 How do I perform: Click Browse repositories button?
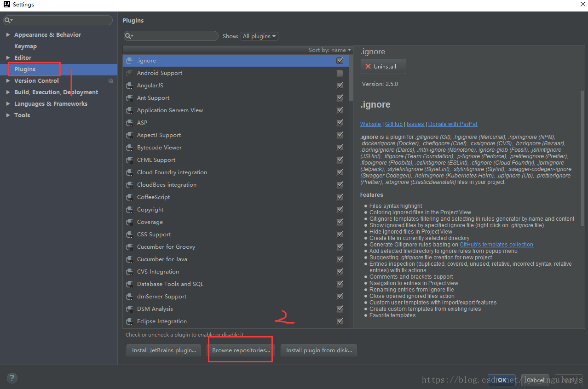(241, 350)
